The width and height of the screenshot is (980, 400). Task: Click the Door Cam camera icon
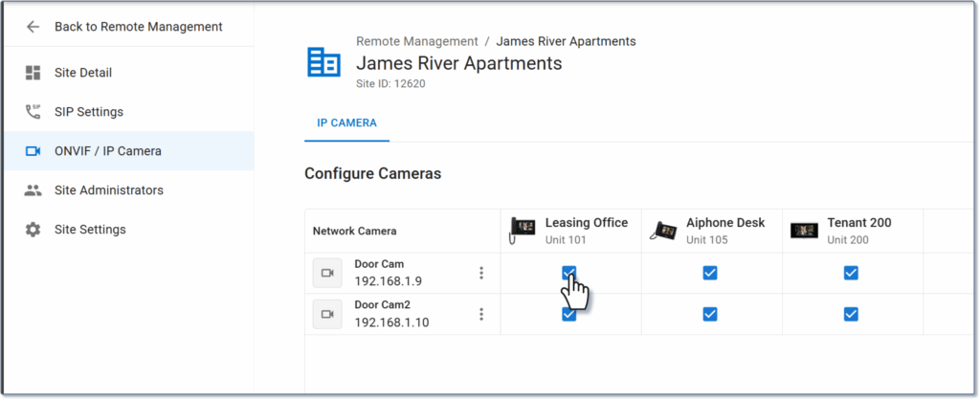pos(327,273)
